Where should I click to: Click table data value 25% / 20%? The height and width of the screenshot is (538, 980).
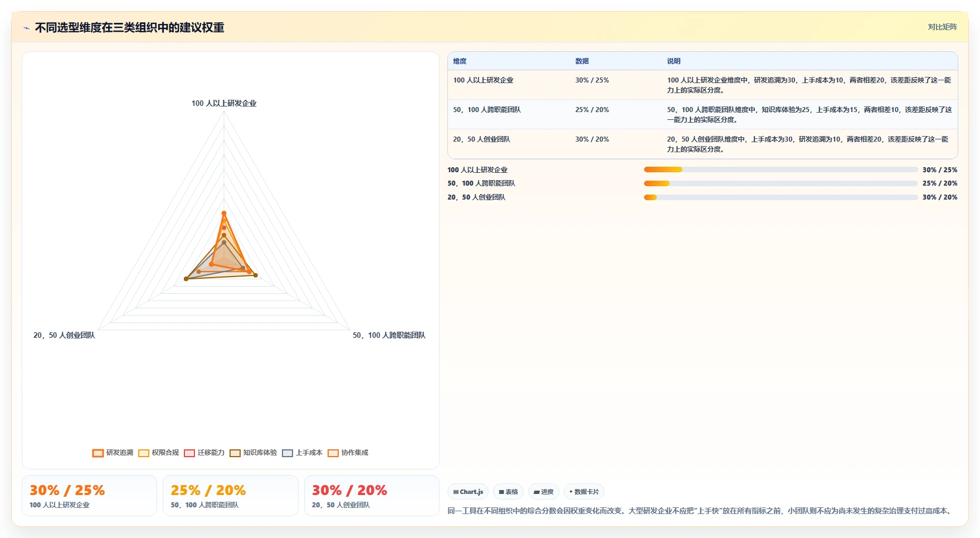[x=592, y=110]
